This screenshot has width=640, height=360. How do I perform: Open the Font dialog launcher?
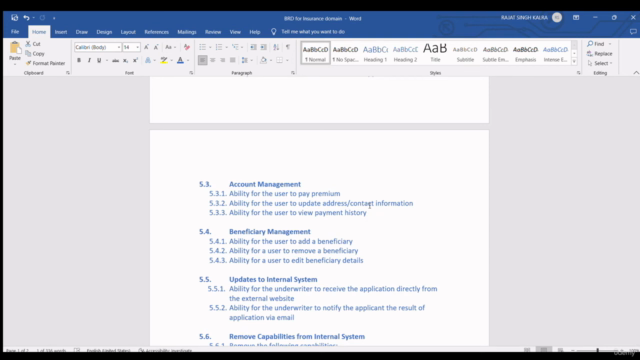coord(191,73)
